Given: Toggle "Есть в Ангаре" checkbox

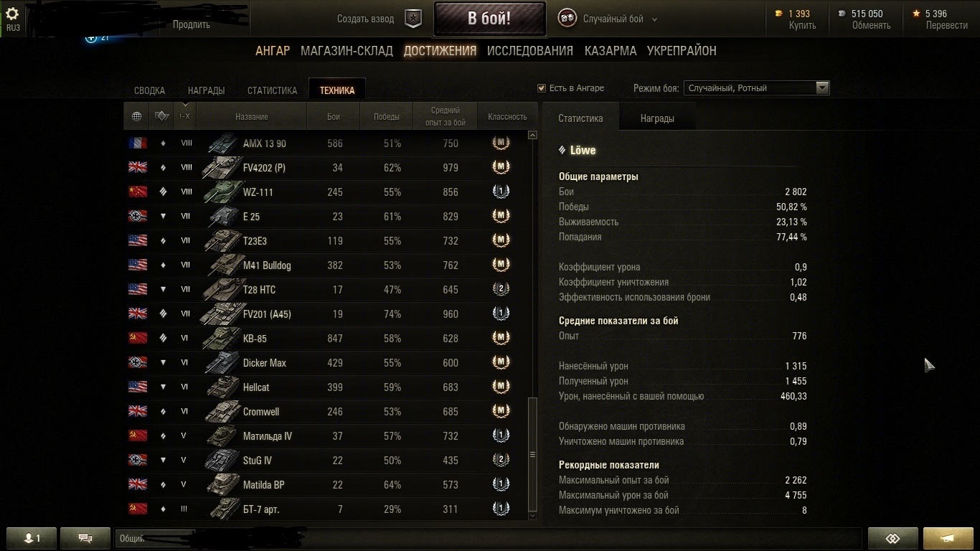Looking at the screenshot, I should 542,88.
